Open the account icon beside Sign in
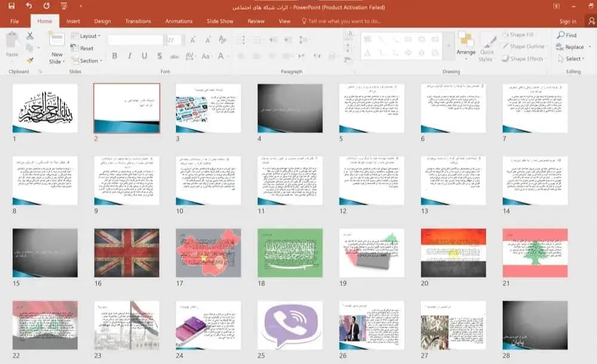The image size is (597, 364). pos(591,21)
